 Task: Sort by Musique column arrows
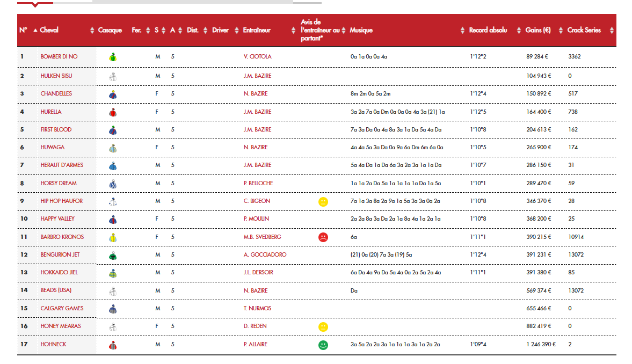(462, 30)
